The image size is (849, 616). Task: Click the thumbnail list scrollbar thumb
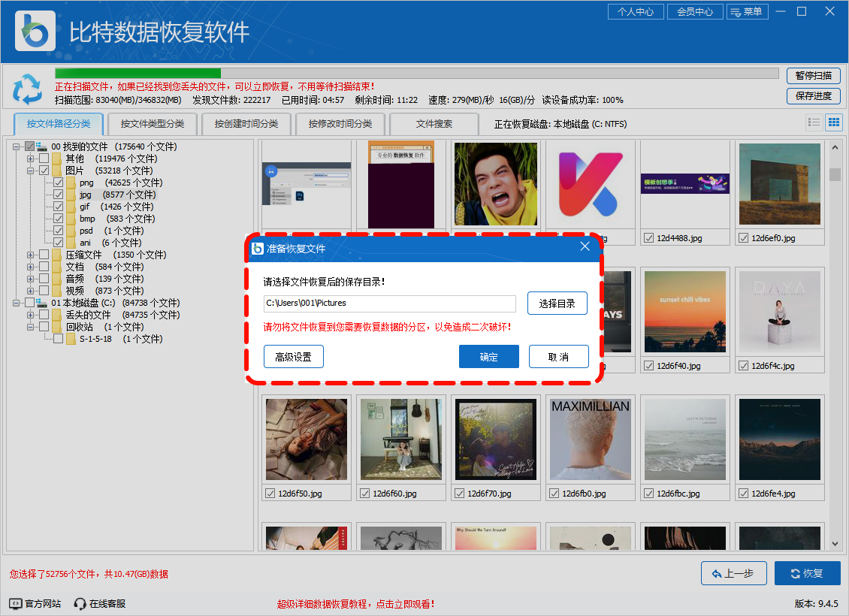click(835, 174)
